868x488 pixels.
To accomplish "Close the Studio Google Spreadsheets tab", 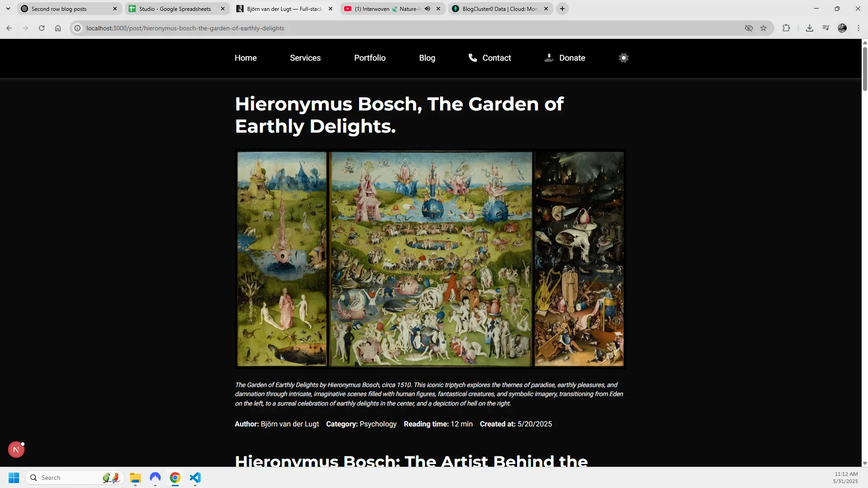I will (x=223, y=9).
